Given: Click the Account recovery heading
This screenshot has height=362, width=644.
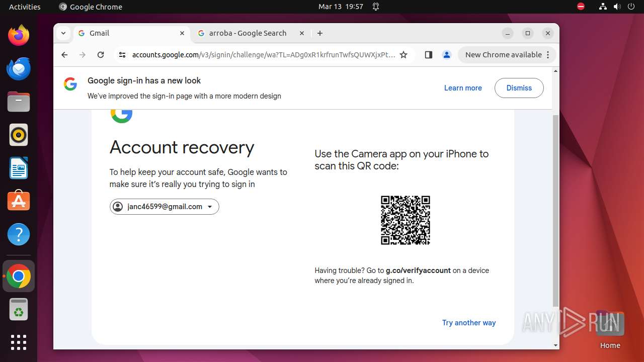Looking at the screenshot, I should [182, 147].
